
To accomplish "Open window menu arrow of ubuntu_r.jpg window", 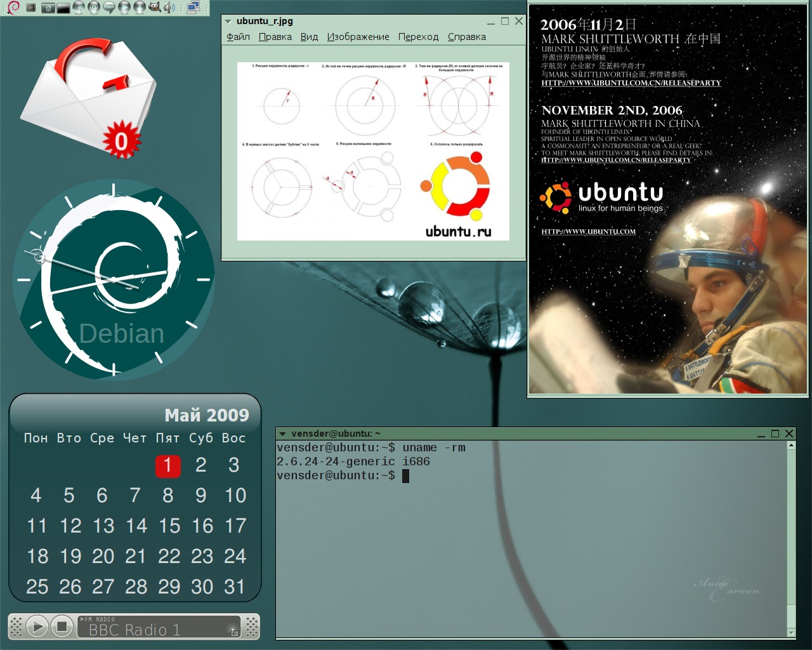I will [228, 22].
